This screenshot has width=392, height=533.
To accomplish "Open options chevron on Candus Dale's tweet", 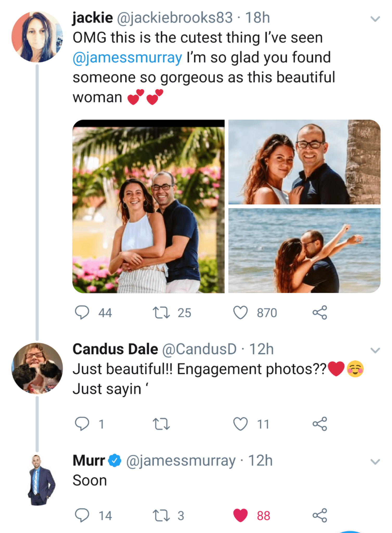I will point(375,350).
